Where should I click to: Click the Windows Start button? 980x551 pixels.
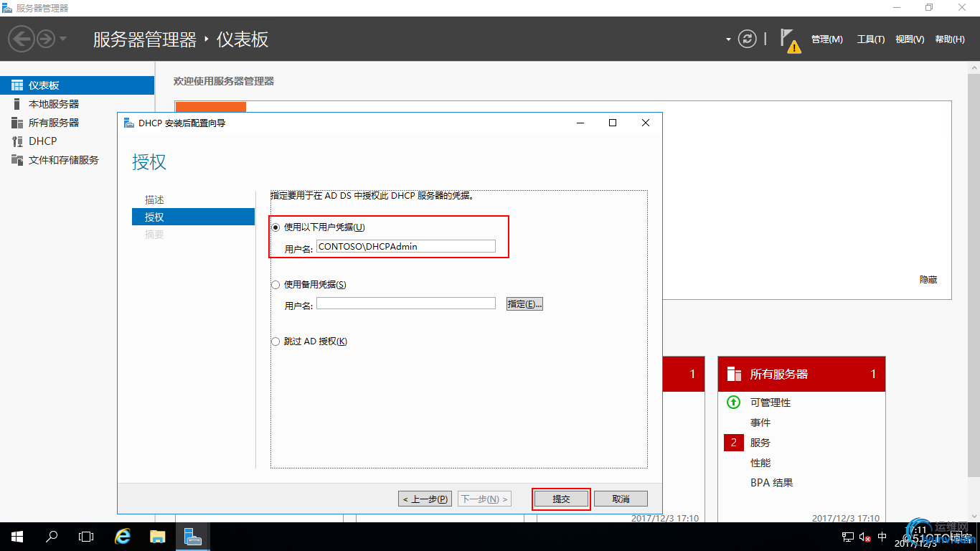tap(17, 537)
